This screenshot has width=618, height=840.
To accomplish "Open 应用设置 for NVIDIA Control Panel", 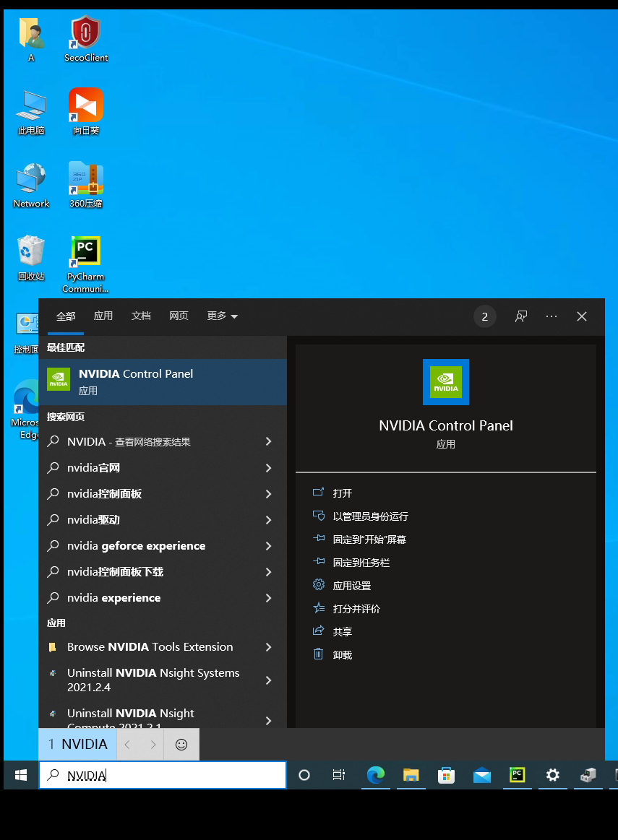I will (x=342, y=586).
